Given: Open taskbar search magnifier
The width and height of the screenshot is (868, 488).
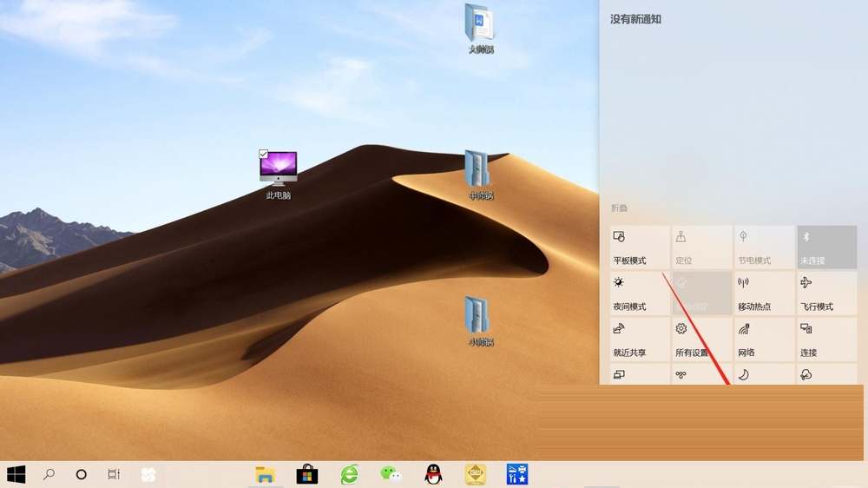Looking at the screenshot, I should (x=49, y=474).
